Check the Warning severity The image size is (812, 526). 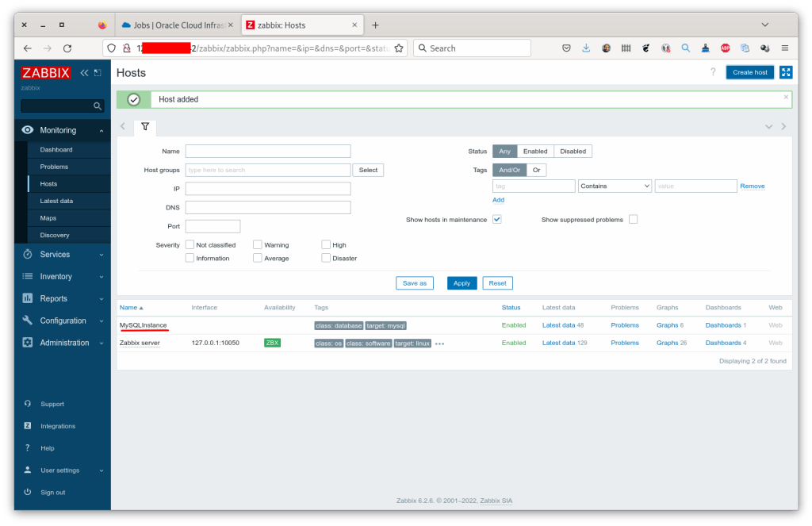click(x=258, y=244)
